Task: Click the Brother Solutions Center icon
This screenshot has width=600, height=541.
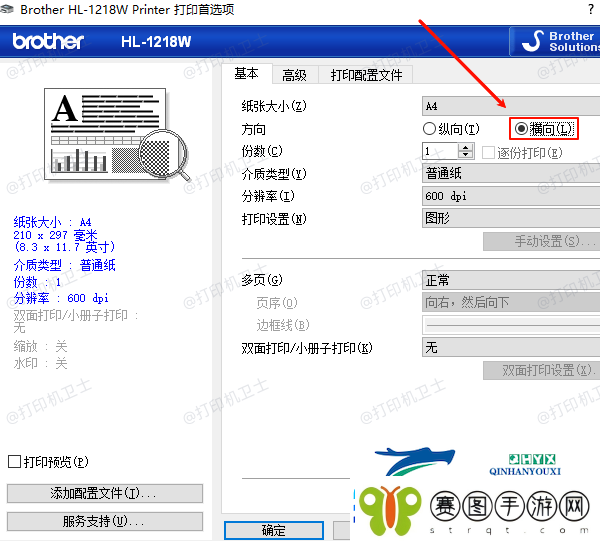Action: [533, 41]
